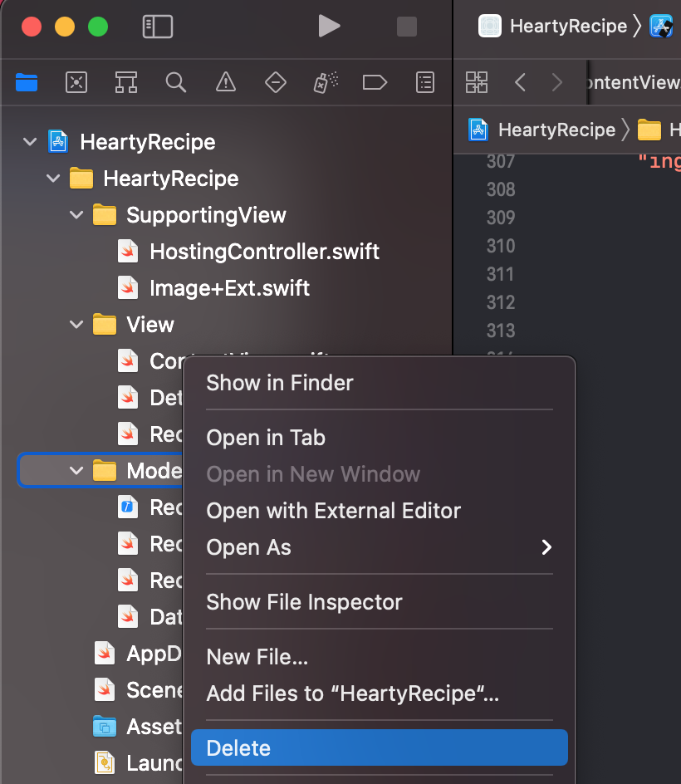681x784 pixels.
Task: Collapse the HeartyRecipe folder group
Action: tap(53, 179)
